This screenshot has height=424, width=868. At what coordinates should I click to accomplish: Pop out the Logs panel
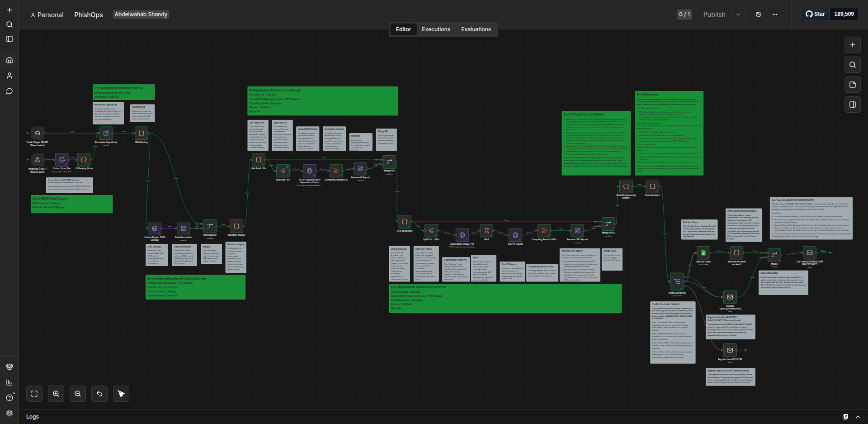click(x=845, y=417)
